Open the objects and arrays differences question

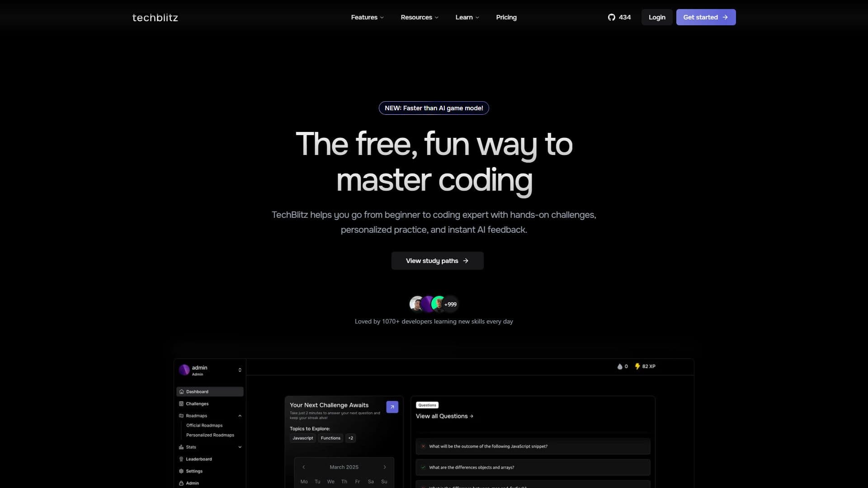click(x=533, y=468)
